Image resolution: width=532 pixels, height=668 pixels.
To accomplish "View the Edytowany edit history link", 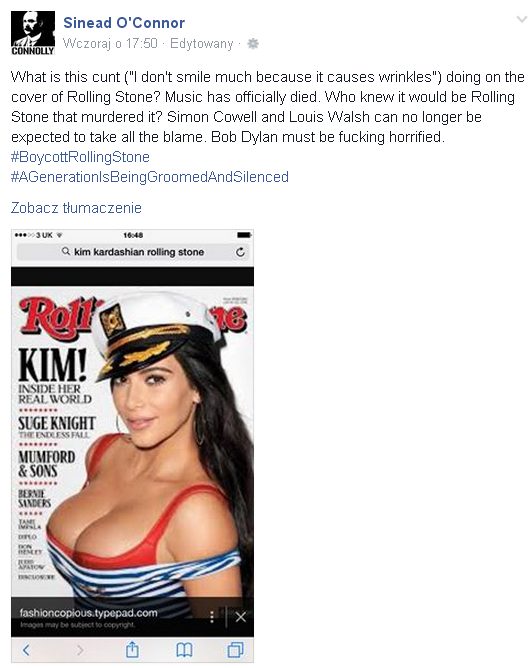I will [x=201, y=43].
